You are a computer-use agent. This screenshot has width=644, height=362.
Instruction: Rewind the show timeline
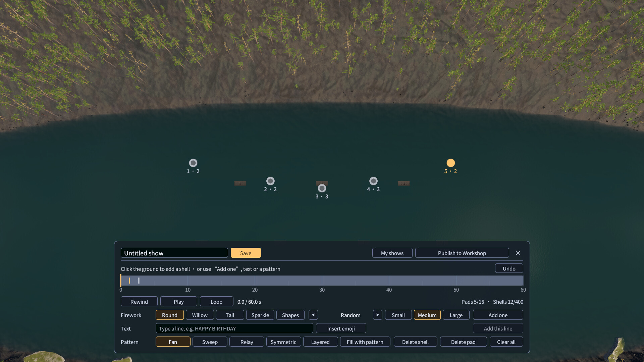point(139,301)
